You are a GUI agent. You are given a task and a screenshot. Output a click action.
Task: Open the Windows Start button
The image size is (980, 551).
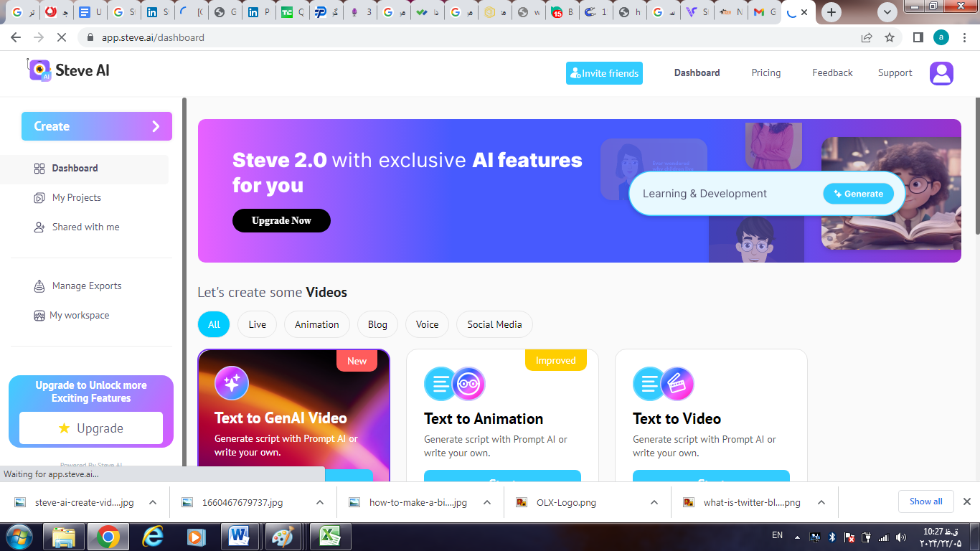coord(19,537)
